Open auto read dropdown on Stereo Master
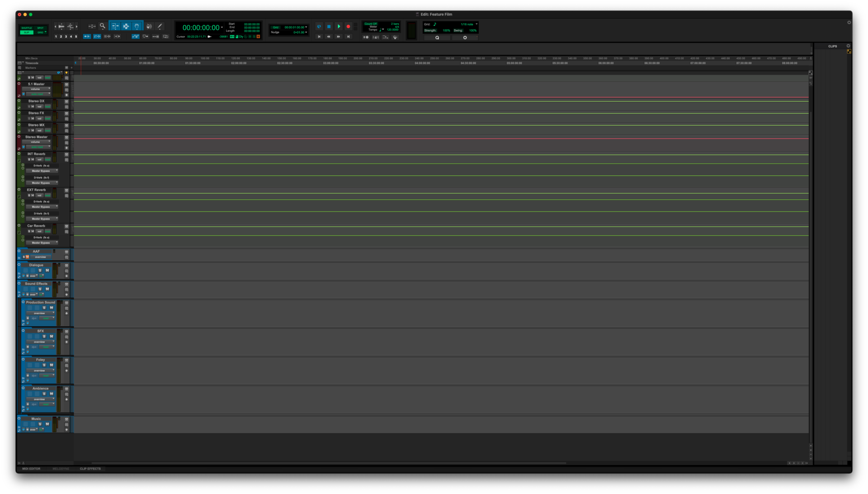The height and width of the screenshot is (494, 868). 38,147
